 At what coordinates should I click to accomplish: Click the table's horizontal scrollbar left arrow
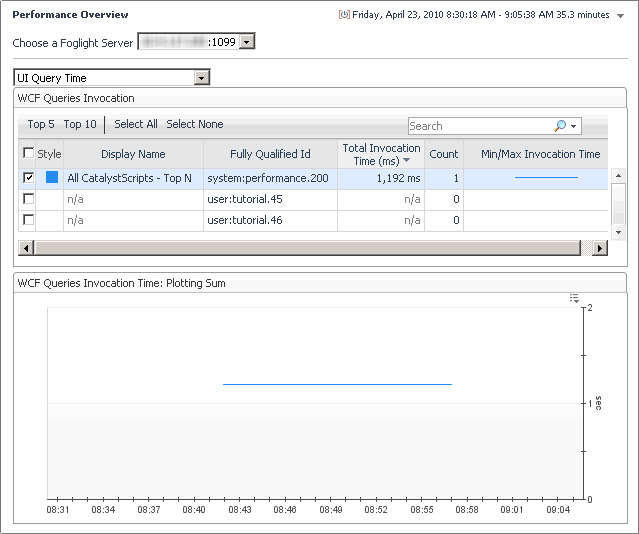pyautogui.click(x=26, y=247)
